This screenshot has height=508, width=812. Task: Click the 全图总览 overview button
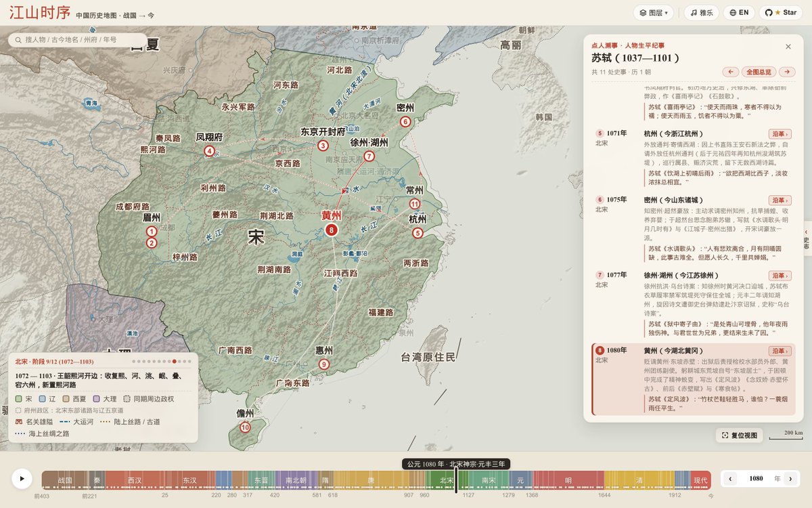759,72
